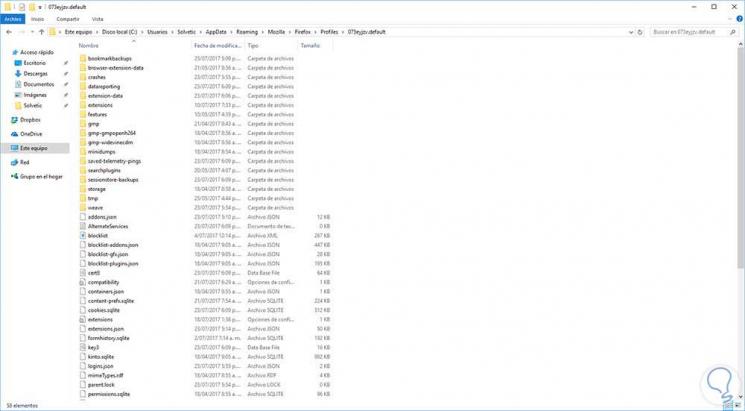Viewport: 745px width, 411px height.
Task: Select the sessionstore-backups folder icon
Action: [x=83, y=180]
